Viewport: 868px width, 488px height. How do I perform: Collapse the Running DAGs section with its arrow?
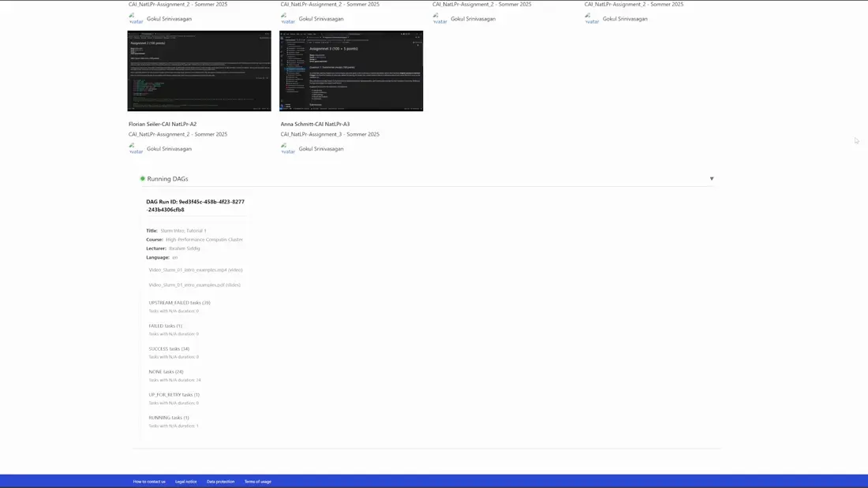coord(712,179)
